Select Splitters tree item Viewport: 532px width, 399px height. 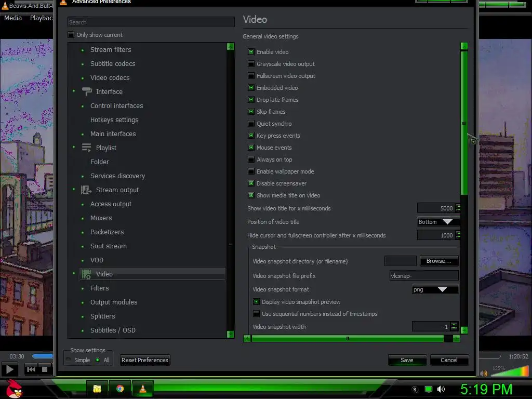click(x=102, y=316)
